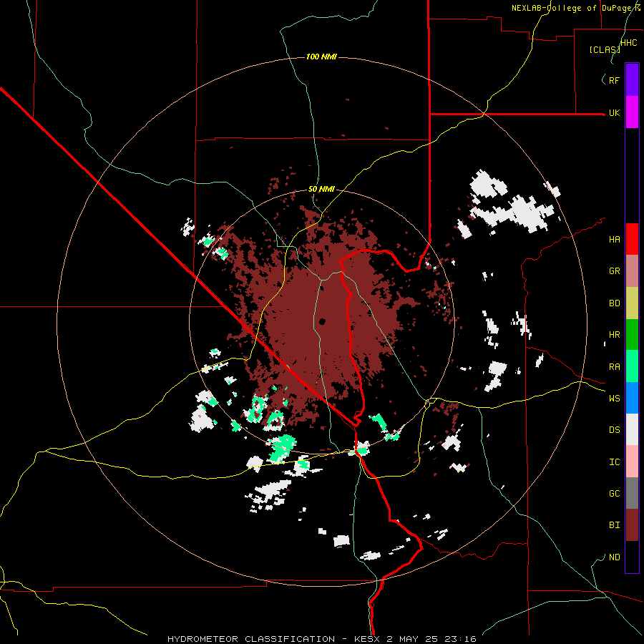This screenshot has width=644, height=644.
Task: Click the Hydrometeor Classification KESX title text
Action: tap(322, 639)
